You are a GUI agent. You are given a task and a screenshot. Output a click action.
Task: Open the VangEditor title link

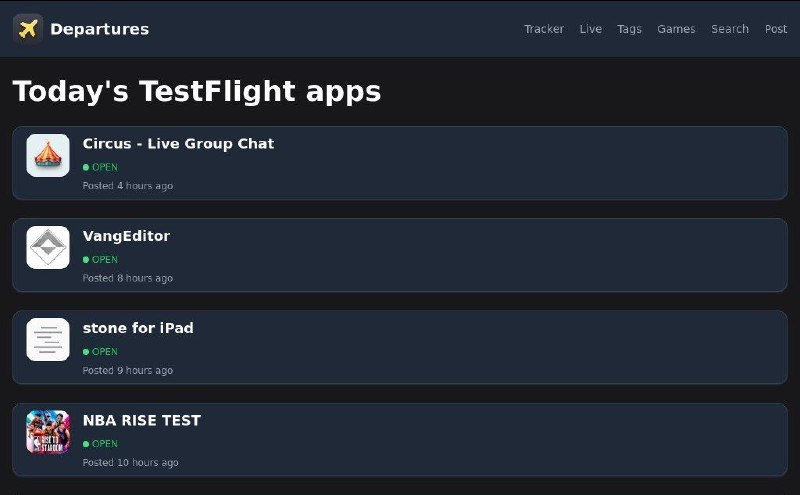pos(126,236)
